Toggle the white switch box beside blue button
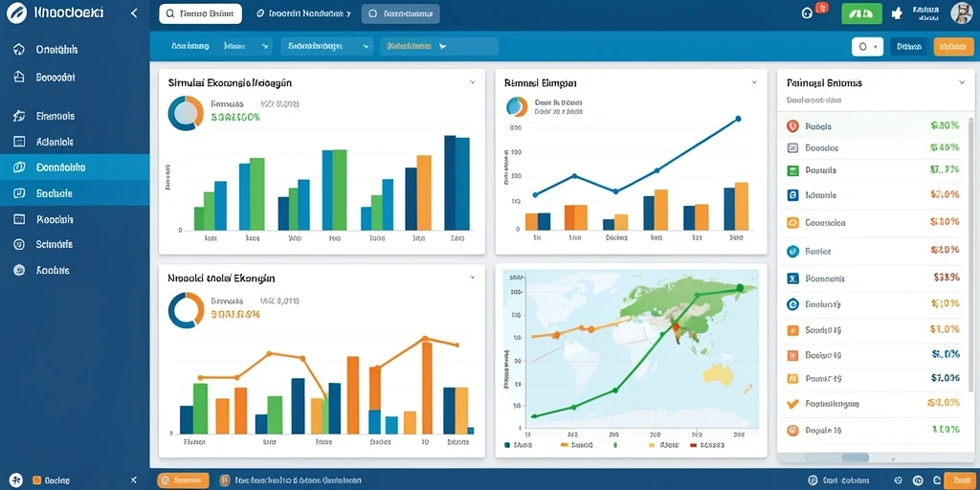Viewport: 980px width, 490px height. [867, 46]
